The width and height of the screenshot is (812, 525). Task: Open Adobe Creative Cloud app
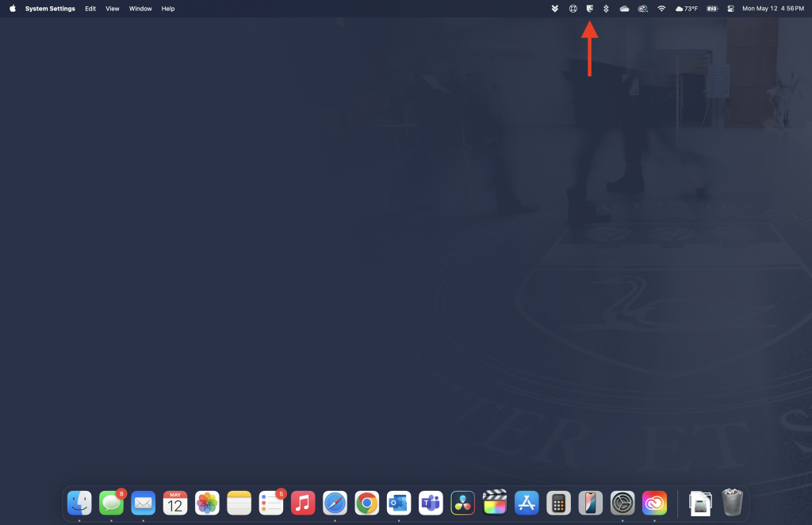[x=654, y=503]
